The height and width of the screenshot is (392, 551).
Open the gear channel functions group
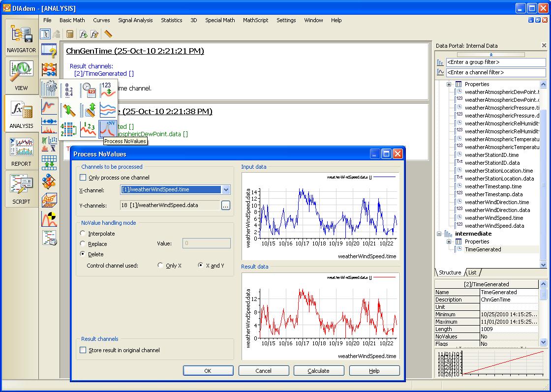[x=49, y=89]
